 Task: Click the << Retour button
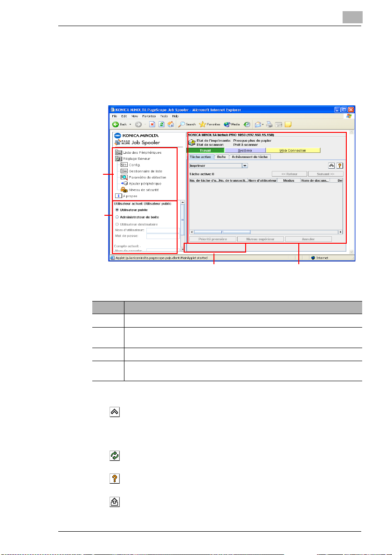tap(289, 174)
